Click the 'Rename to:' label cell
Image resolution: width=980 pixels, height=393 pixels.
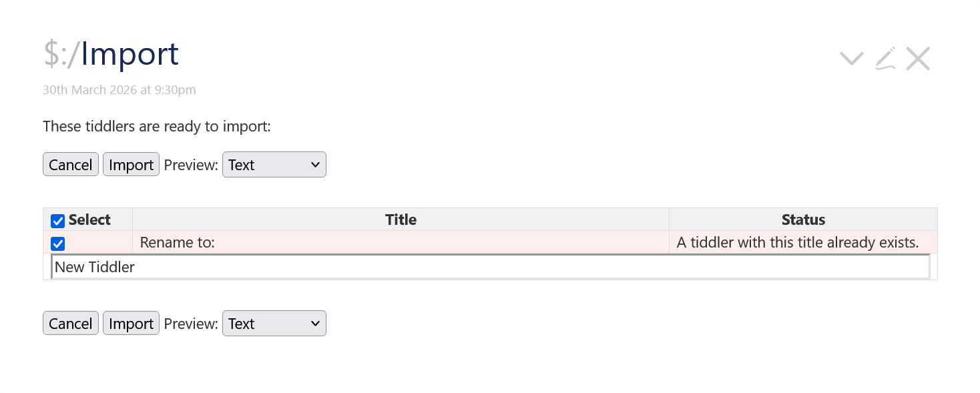click(178, 242)
